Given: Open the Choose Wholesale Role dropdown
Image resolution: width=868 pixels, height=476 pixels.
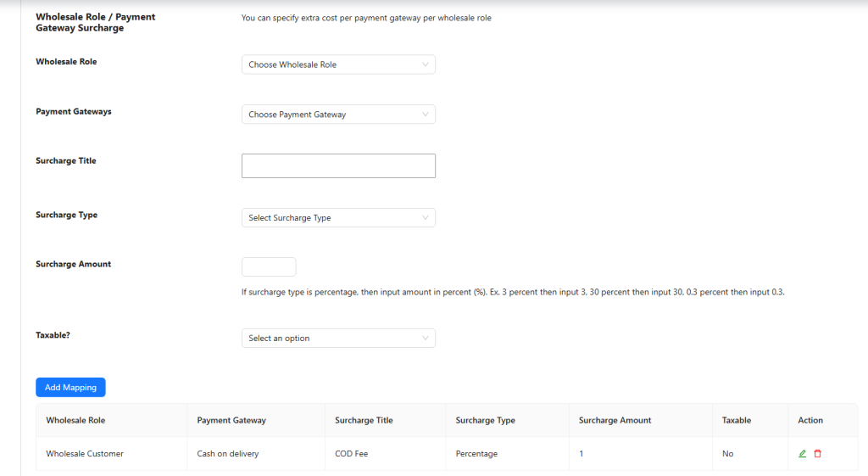Looking at the screenshot, I should [338, 64].
